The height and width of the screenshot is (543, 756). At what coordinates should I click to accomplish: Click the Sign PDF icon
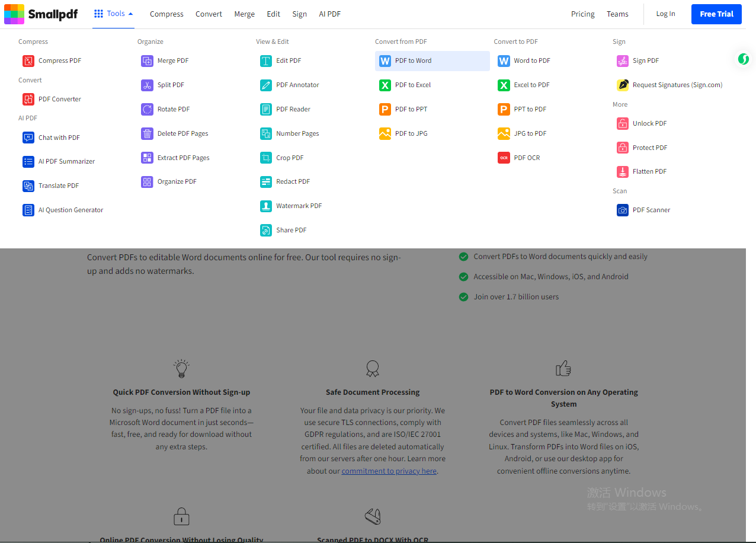click(623, 61)
